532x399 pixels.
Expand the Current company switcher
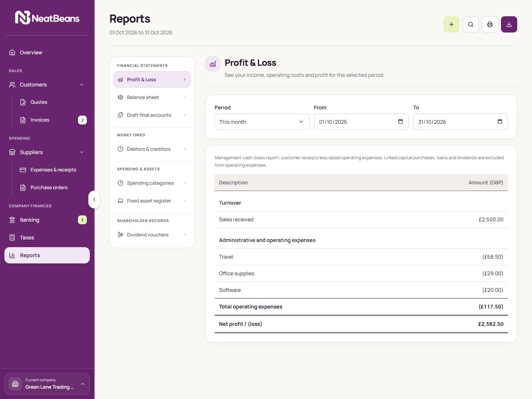(x=47, y=384)
